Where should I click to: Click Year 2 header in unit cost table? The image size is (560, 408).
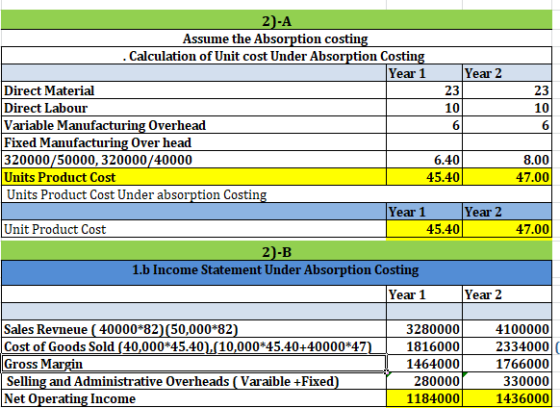coord(507,73)
